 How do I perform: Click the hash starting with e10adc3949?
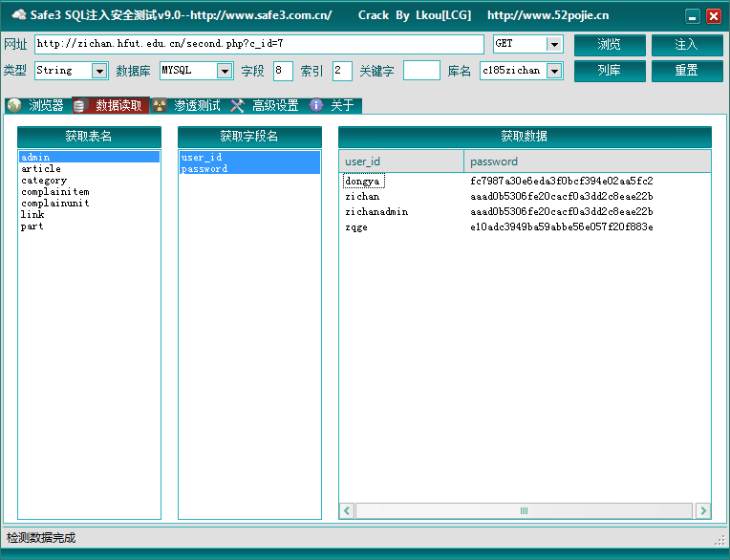(x=562, y=226)
